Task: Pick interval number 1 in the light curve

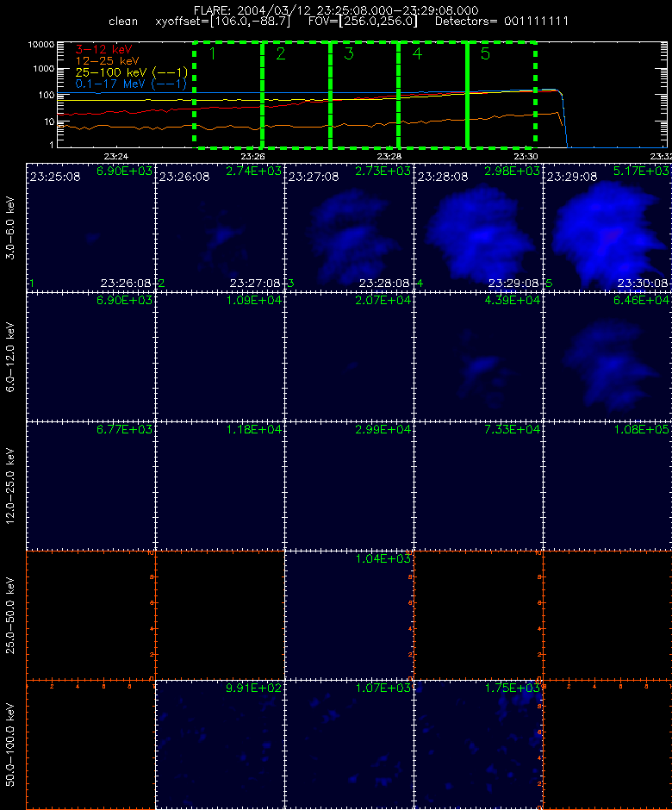Action: (x=212, y=53)
